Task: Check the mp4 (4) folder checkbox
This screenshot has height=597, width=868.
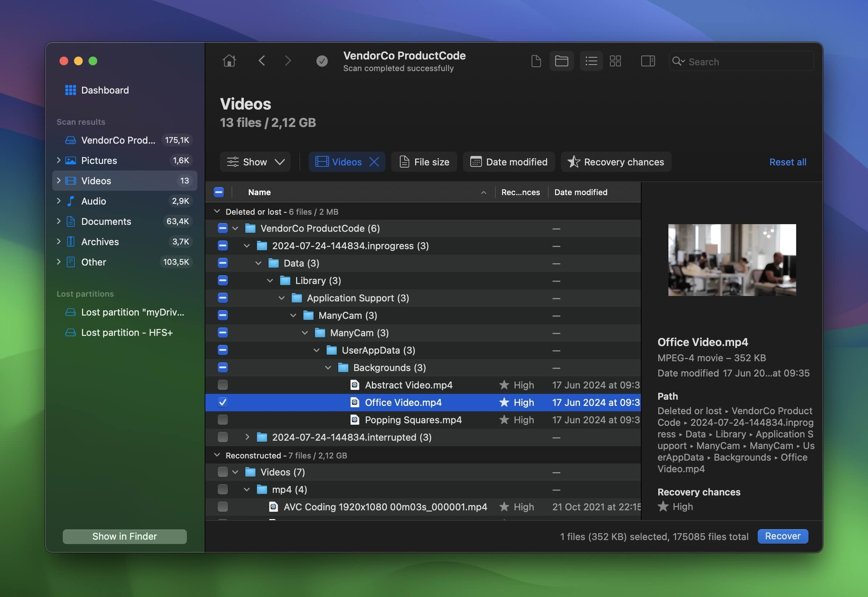Action: pyautogui.click(x=222, y=489)
